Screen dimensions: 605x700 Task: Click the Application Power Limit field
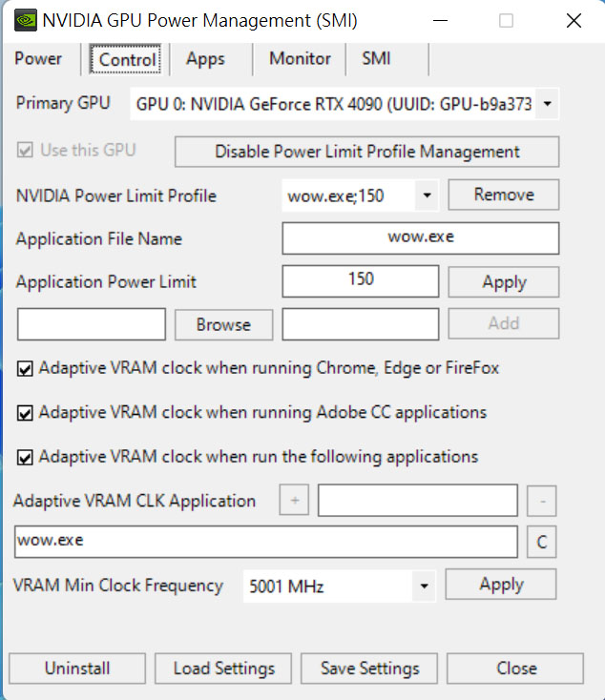pos(361,281)
